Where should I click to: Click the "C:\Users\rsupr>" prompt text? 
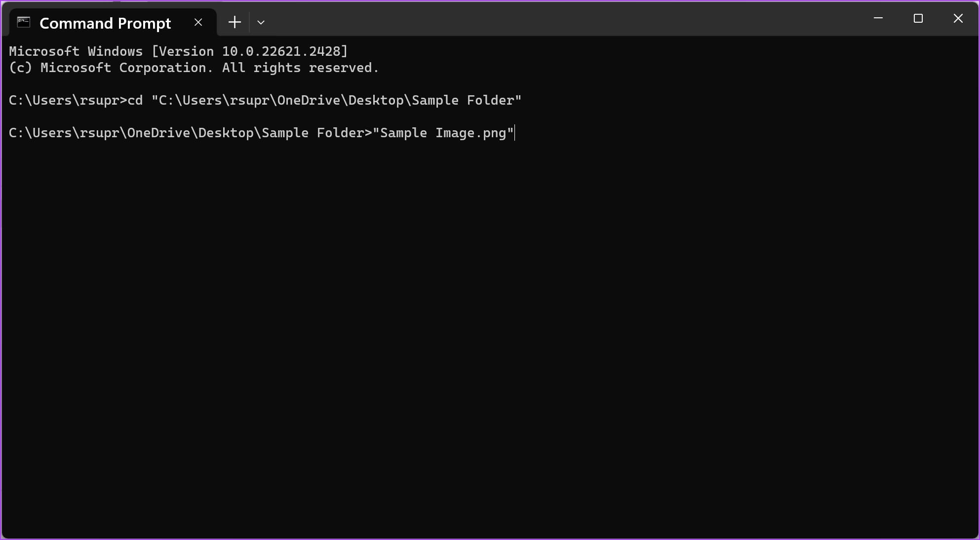[x=68, y=100]
